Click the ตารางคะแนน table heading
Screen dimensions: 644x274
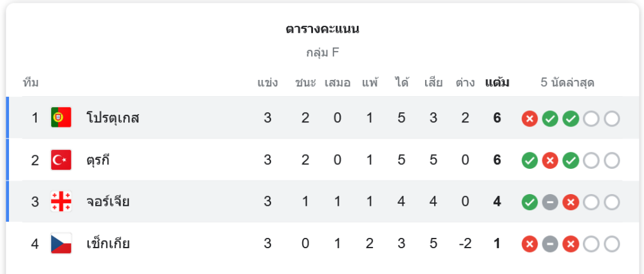323,29
